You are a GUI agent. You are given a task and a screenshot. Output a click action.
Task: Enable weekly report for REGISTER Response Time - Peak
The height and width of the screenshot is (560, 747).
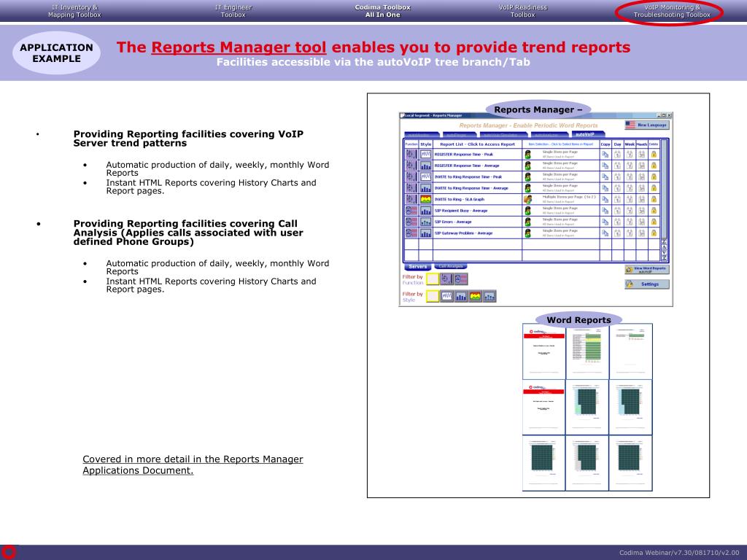pyautogui.click(x=630, y=155)
